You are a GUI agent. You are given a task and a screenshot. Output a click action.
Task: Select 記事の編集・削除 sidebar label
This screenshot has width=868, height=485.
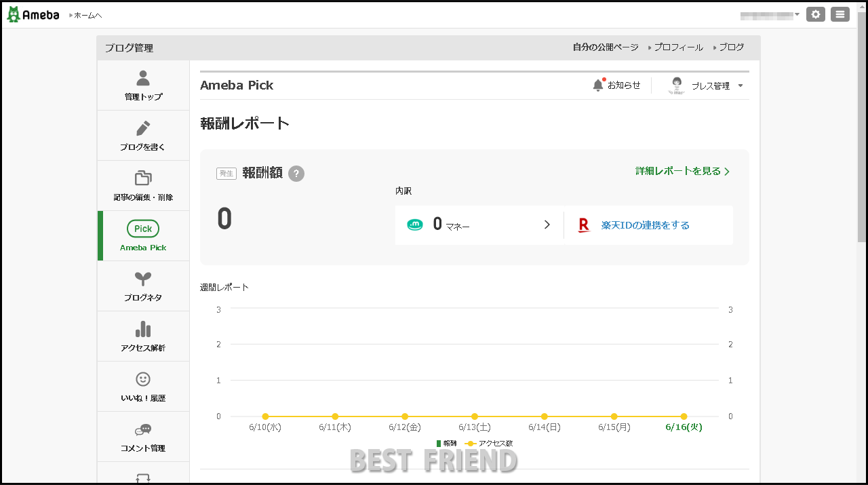[x=143, y=197]
